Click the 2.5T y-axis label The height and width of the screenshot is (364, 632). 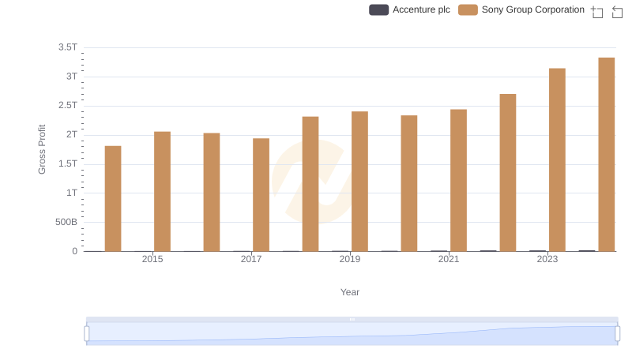coord(68,106)
